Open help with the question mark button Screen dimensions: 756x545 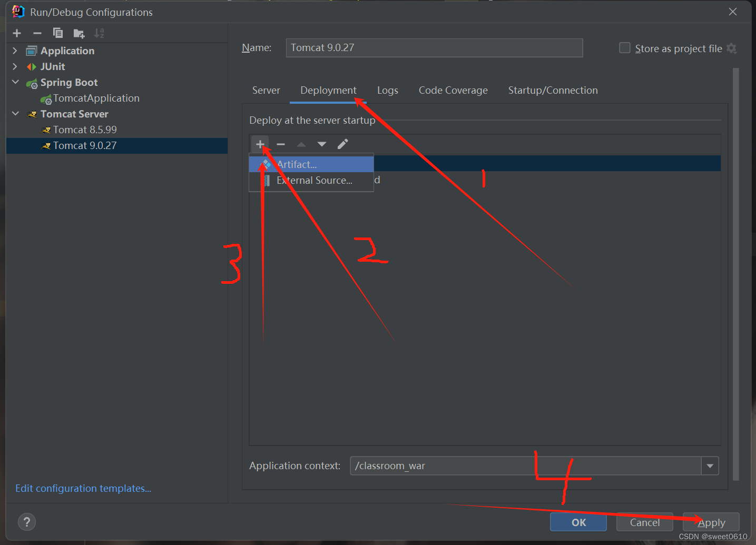(x=27, y=522)
